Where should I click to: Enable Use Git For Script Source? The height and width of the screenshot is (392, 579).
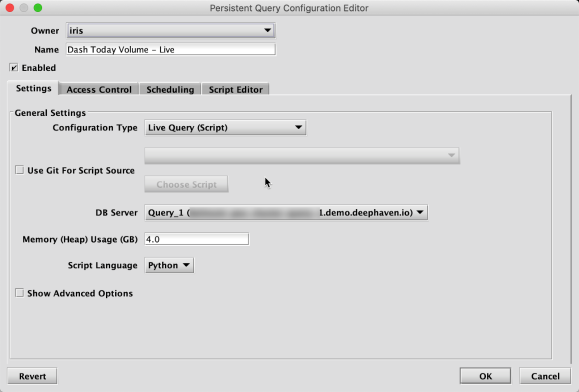click(19, 170)
